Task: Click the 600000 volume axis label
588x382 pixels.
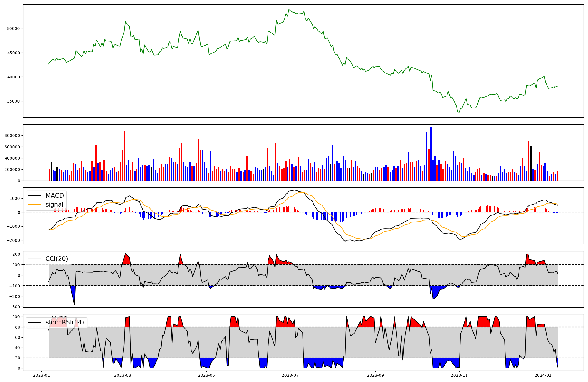Action: coord(12,147)
